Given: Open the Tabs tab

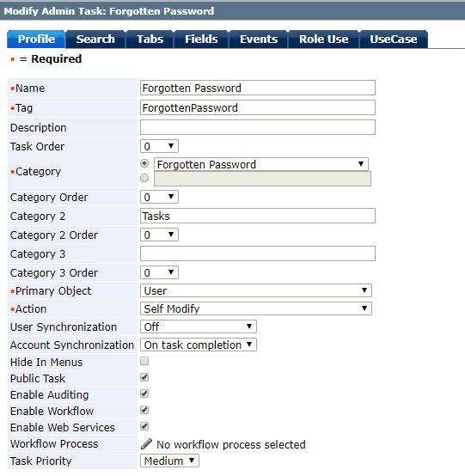Looking at the screenshot, I should pos(150,40).
